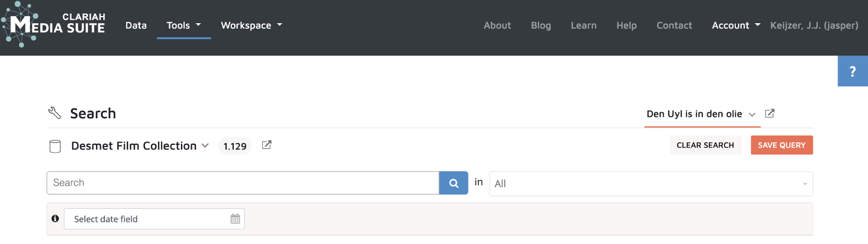868x244 pixels.
Task: Expand the Account menu
Action: 735,25
